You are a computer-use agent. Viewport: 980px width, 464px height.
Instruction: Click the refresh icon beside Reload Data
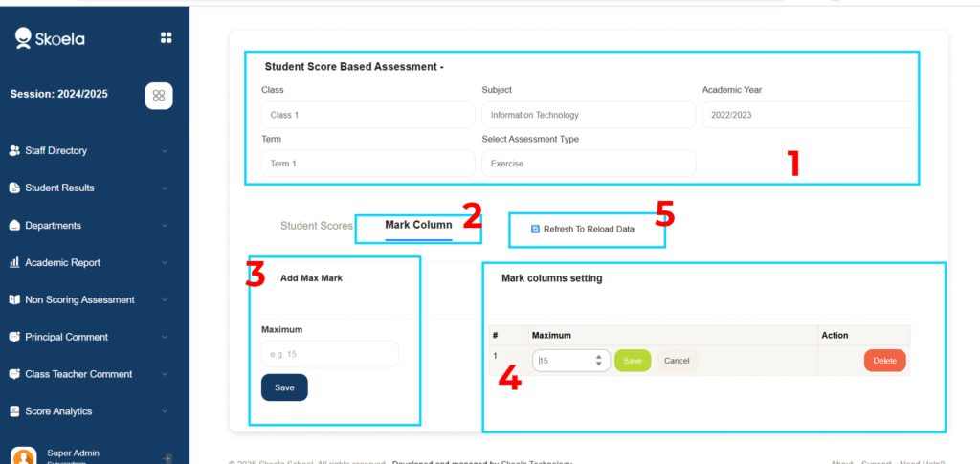535,230
